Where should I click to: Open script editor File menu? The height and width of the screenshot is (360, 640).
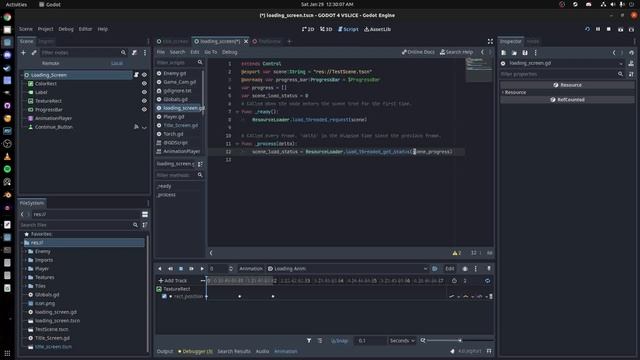point(161,52)
